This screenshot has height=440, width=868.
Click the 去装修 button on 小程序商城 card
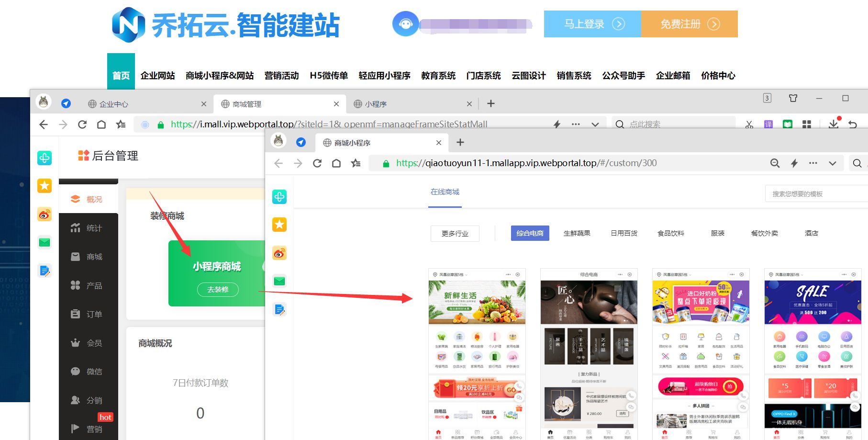218,289
